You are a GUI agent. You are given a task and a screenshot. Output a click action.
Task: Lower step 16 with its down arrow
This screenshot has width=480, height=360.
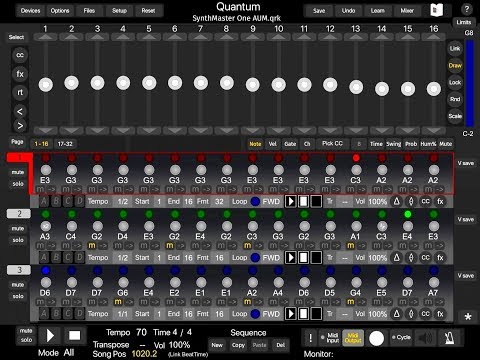click(x=434, y=130)
